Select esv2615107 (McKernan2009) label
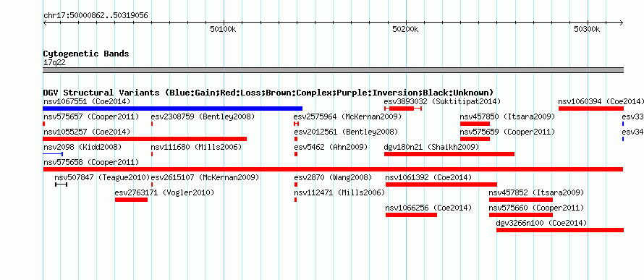 (206, 177)
